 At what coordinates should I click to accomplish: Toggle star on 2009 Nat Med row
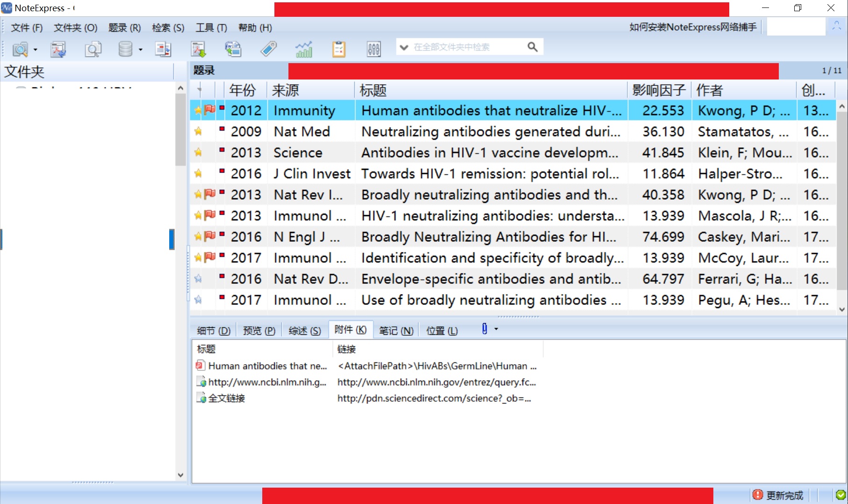[x=198, y=131]
